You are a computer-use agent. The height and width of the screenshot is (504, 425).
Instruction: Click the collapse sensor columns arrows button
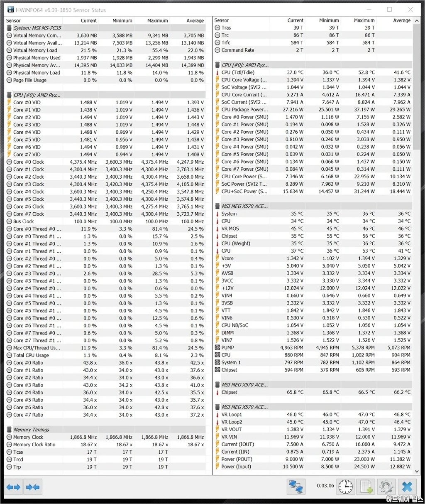point(33,487)
